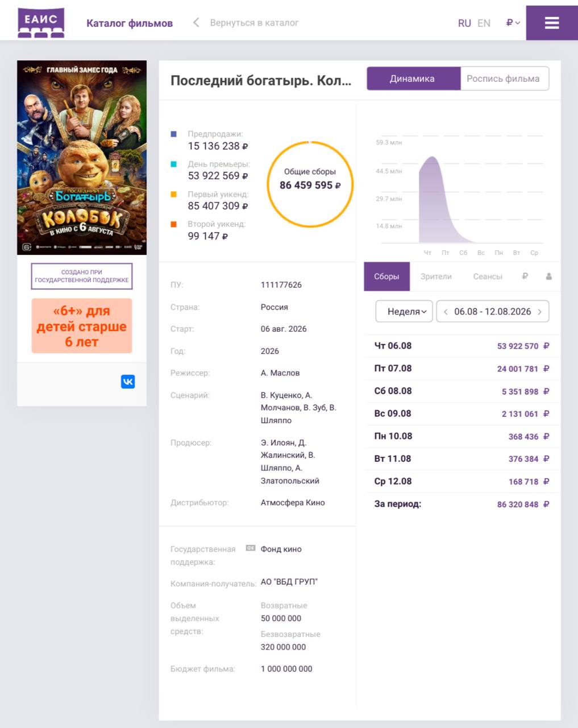Viewport: 578px width, 728px height.
Task: Click country value Россия
Action: (x=275, y=307)
